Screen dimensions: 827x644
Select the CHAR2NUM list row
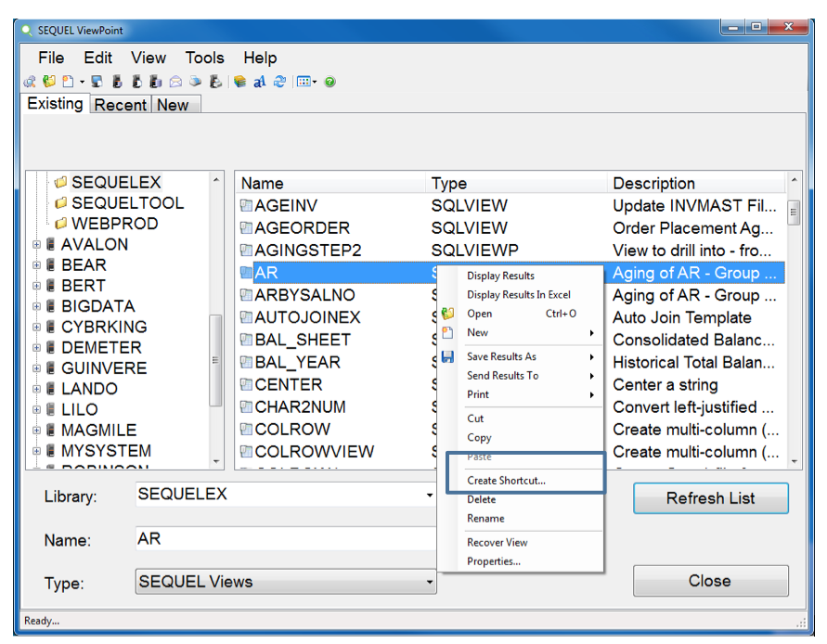tap(510, 407)
